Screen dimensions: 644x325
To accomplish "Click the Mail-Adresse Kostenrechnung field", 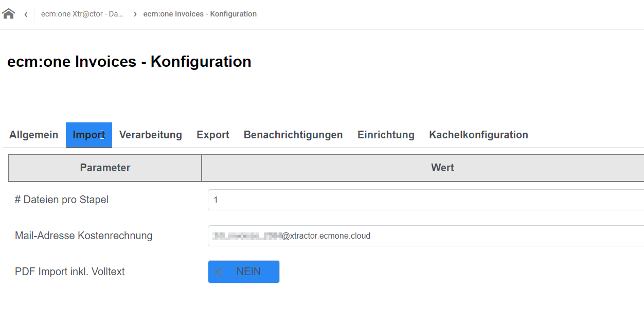I will tap(426, 236).
